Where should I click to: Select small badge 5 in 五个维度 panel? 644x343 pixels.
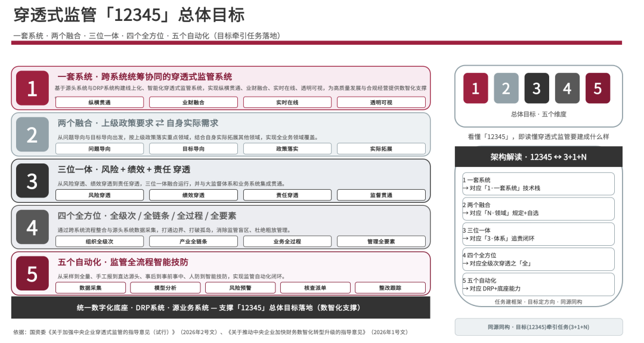click(x=597, y=88)
